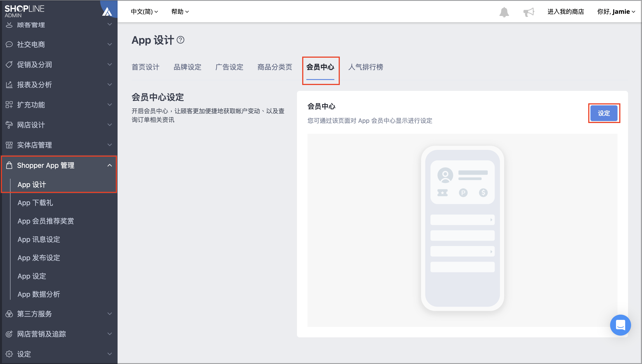The image size is (642, 364).
Task: Expand the 网店设计 section chevron
Action: tap(109, 125)
